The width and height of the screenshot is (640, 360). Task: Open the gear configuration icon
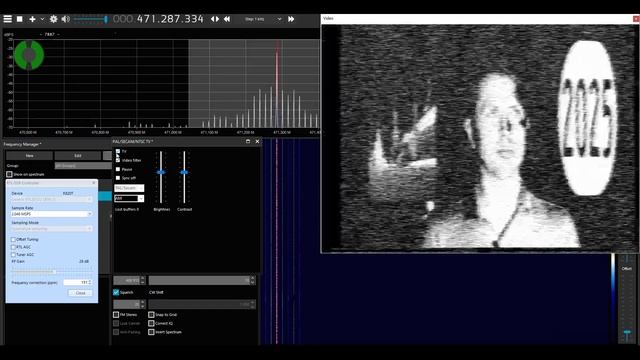53,19
